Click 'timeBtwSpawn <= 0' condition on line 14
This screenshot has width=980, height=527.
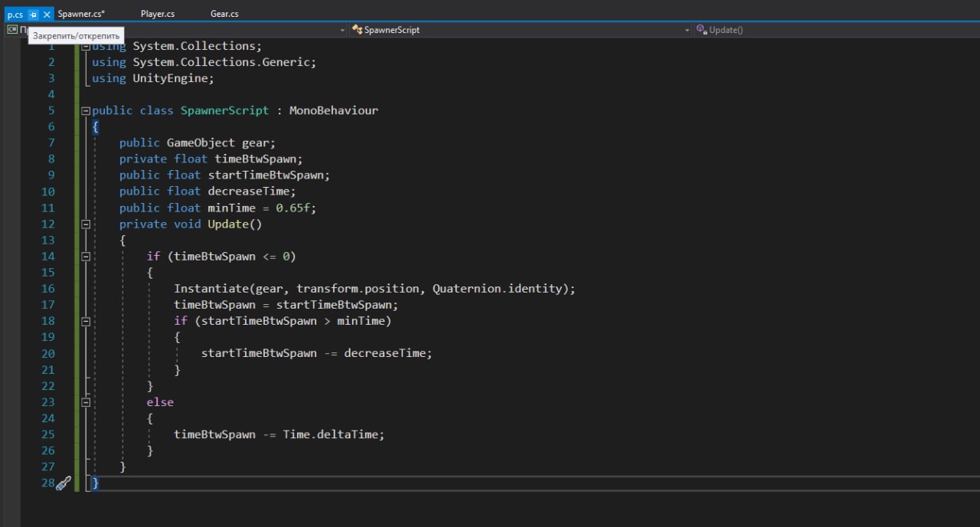point(232,257)
